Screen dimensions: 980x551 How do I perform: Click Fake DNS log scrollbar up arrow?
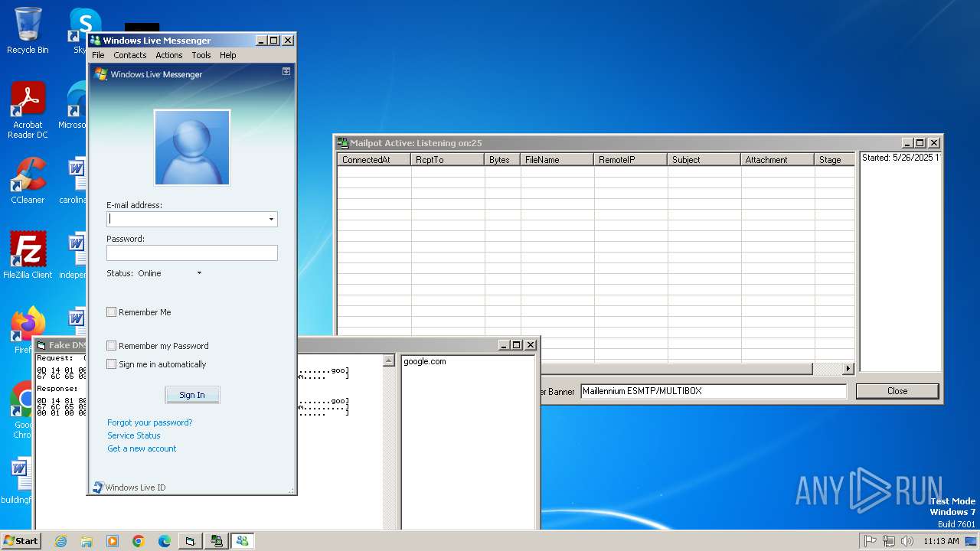[x=388, y=360]
